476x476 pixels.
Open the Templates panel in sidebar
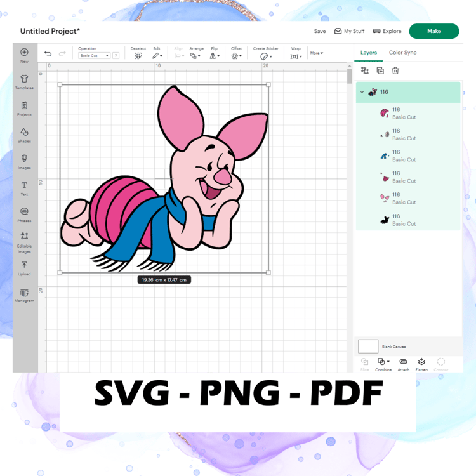pyautogui.click(x=24, y=82)
